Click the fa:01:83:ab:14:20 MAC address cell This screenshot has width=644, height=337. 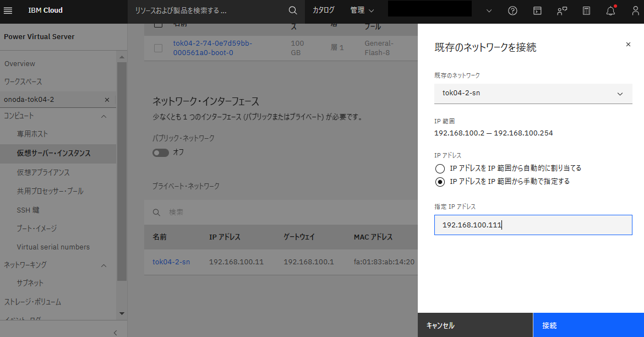click(x=384, y=262)
